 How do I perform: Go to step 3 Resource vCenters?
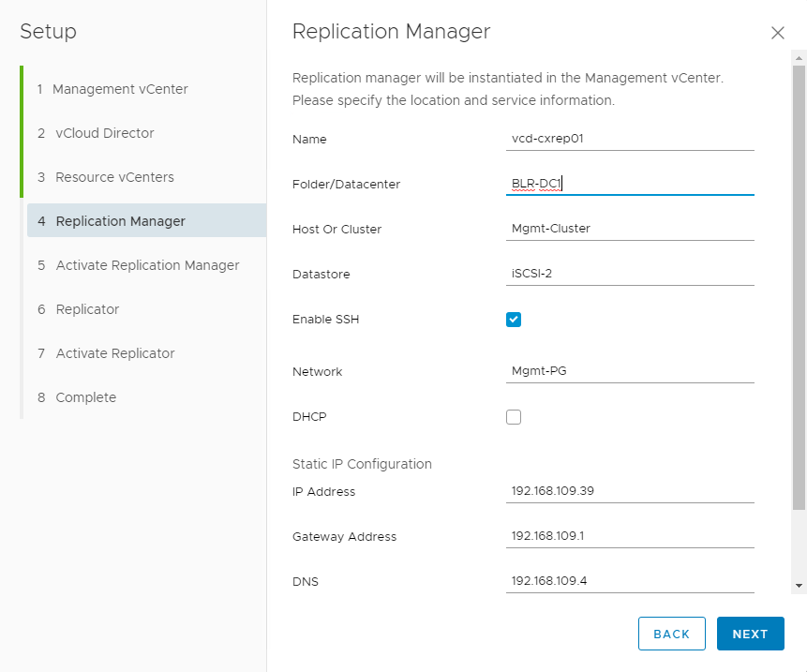coord(114,177)
